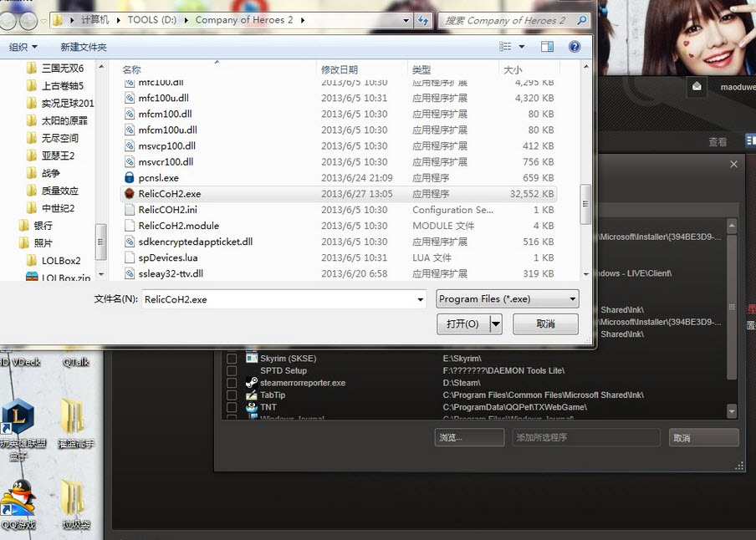This screenshot has width=756, height=540.
Task: Click the sidebar tree scrollbar thumb
Action: point(100,242)
